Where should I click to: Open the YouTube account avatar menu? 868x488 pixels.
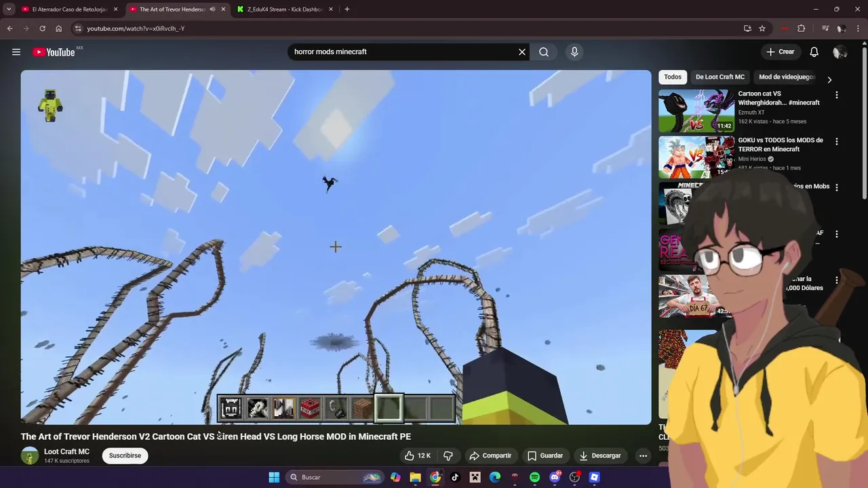pos(840,52)
